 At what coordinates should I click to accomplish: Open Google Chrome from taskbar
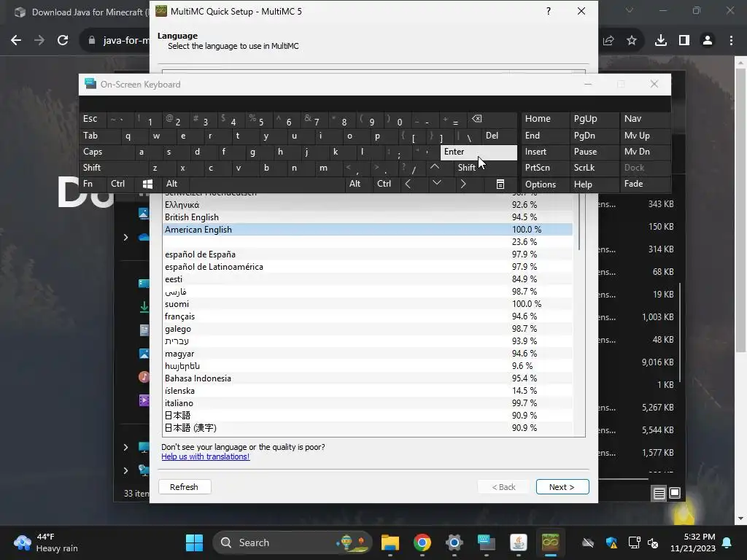422,542
